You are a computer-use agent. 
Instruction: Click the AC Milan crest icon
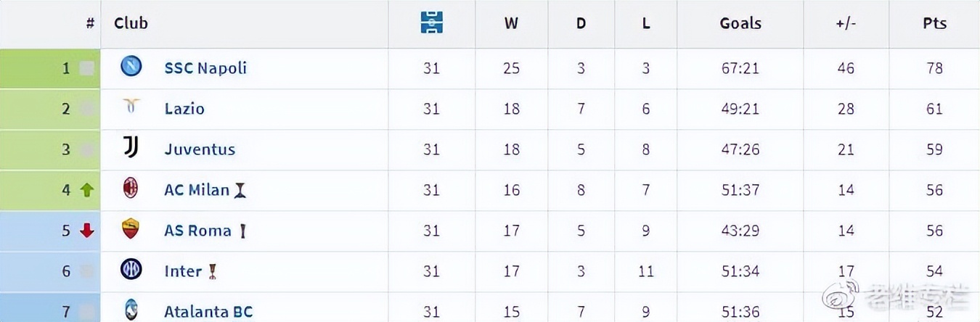pyautogui.click(x=131, y=189)
